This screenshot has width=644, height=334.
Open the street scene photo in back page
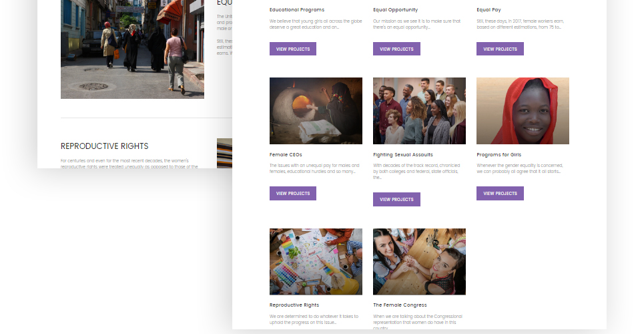pyautogui.click(x=132, y=49)
